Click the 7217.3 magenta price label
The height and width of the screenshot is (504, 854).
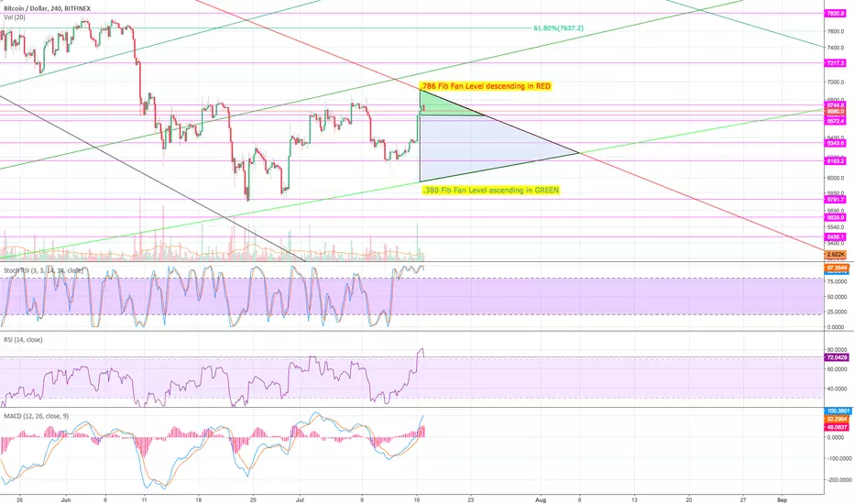[x=835, y=64]
